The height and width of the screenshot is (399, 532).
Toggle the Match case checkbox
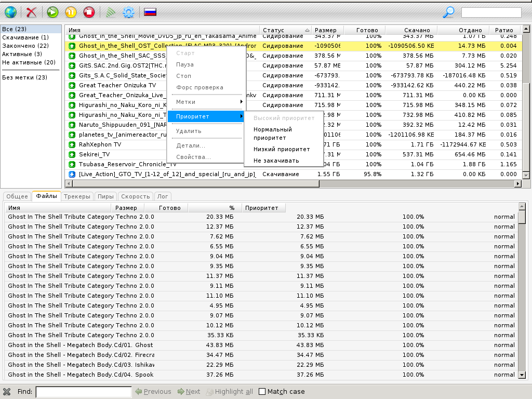click(262, 392)
